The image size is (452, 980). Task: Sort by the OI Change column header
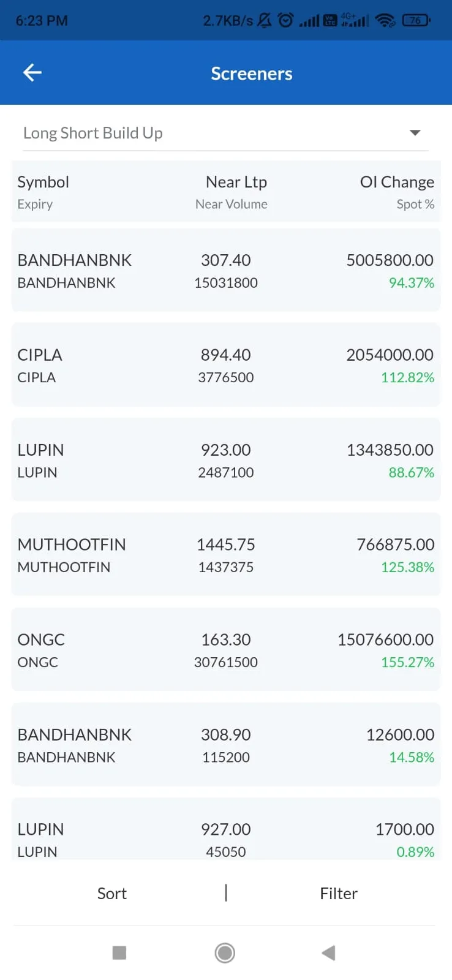[x=397, y=182]
